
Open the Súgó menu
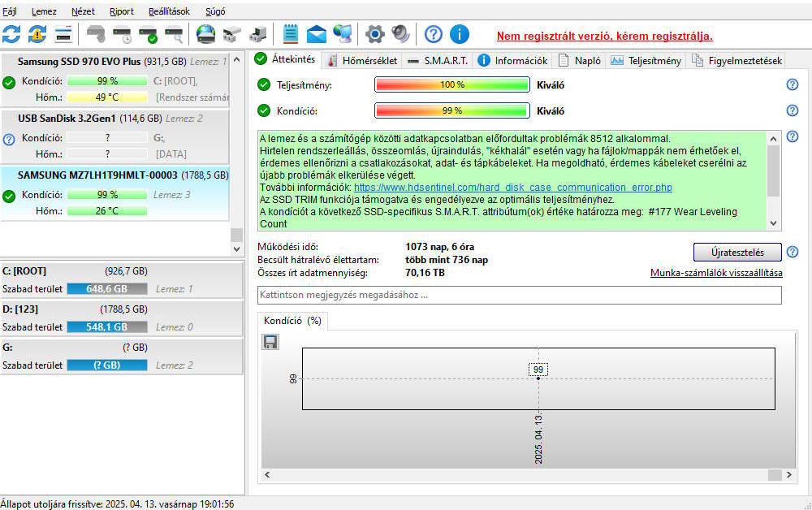pyautogui.click(x=215, y=11)
